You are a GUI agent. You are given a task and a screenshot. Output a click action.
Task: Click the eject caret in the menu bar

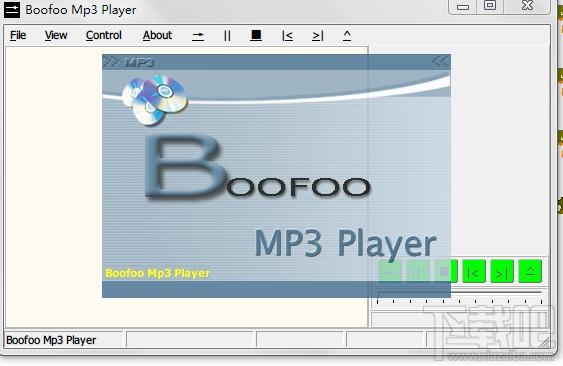347,35
